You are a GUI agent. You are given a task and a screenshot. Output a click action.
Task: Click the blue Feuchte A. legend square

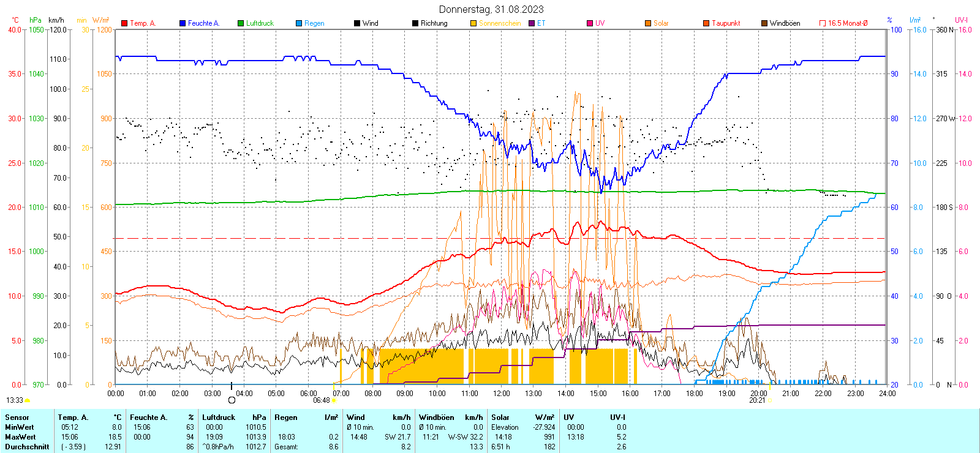[x=183, y=23]
